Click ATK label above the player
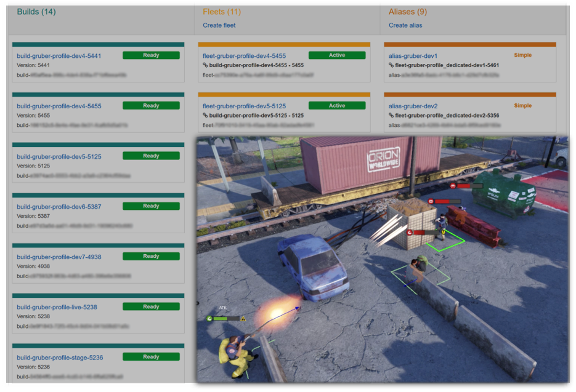Viewport: 576px width, 392px height. [x=223, y=308]
